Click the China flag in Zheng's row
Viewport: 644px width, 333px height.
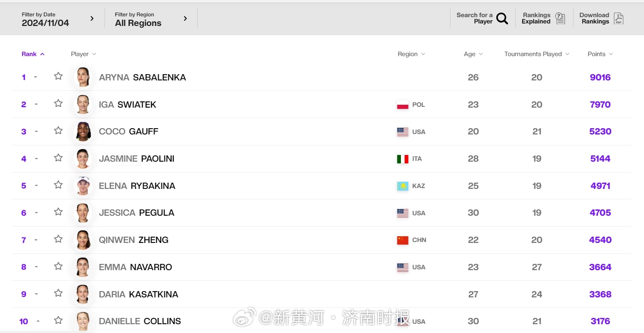click(403, 240)
